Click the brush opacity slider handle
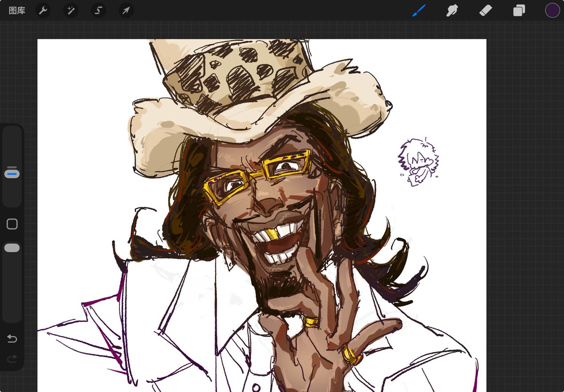Image resolution: width=564 pixels, height=392 pixels. click(x=12, y=248)
